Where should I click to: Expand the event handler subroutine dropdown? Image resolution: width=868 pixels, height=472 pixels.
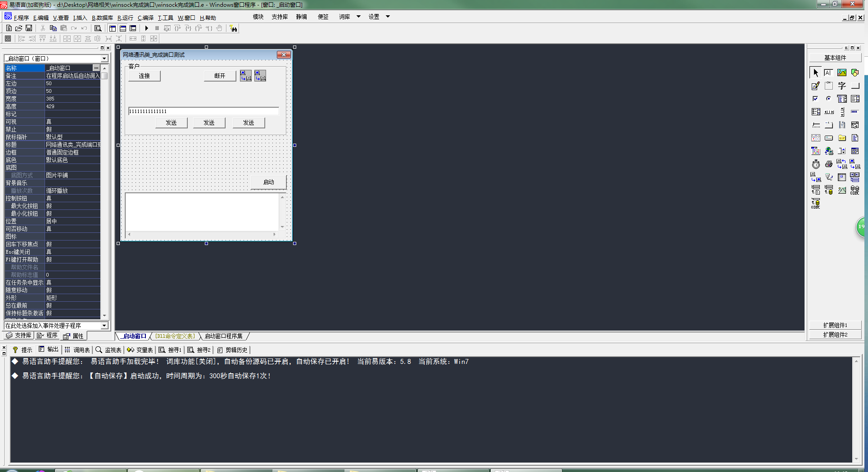(104, 326)
